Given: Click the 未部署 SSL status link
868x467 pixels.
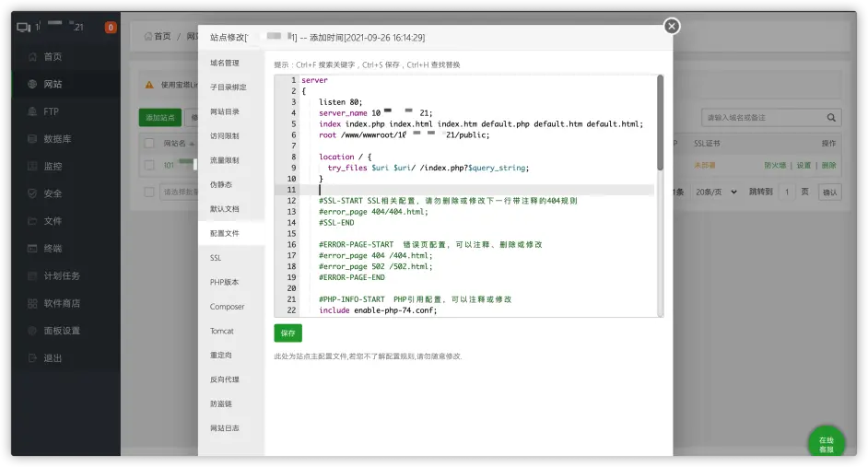Looking at the screenshot, I should pyautogui.click(x=705, y=166).
